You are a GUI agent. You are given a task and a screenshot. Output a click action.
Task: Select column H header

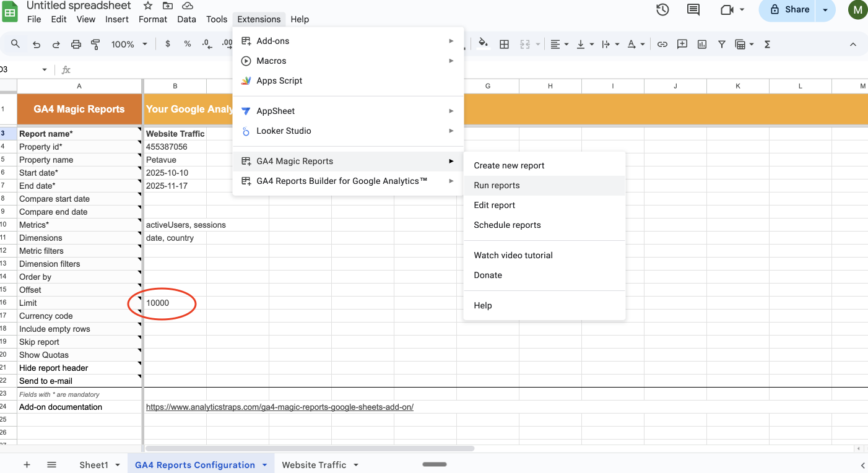pyautogui.click(x=550, y=86)
